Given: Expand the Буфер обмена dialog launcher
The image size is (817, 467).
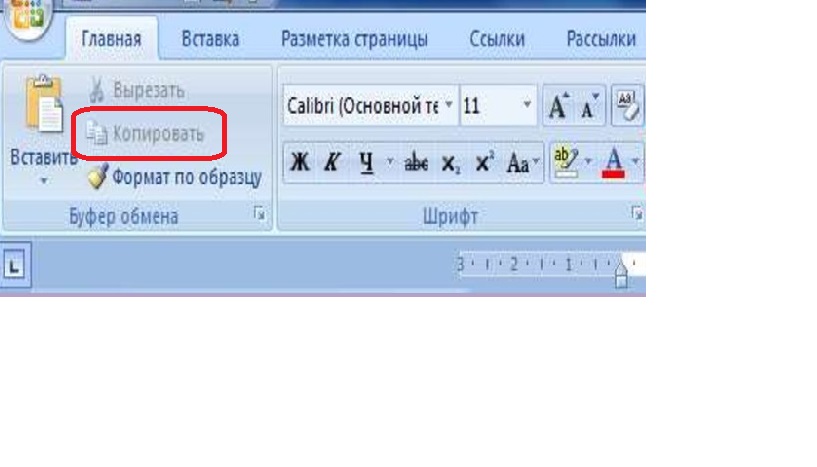Looking at the screenshot, I should (260, 214).
